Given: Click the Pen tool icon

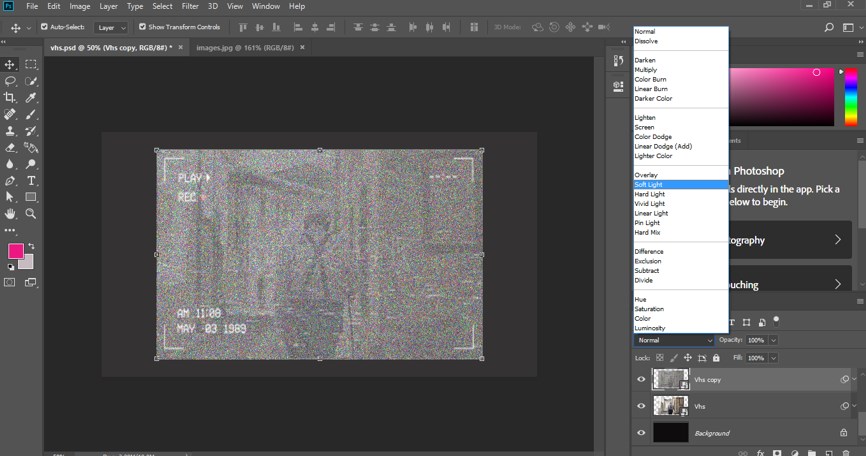Looking at the screenshot, I should click(x=10, y=181).
